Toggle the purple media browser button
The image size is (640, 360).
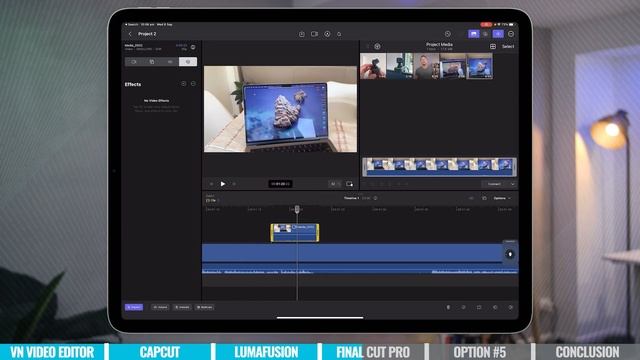473,34
